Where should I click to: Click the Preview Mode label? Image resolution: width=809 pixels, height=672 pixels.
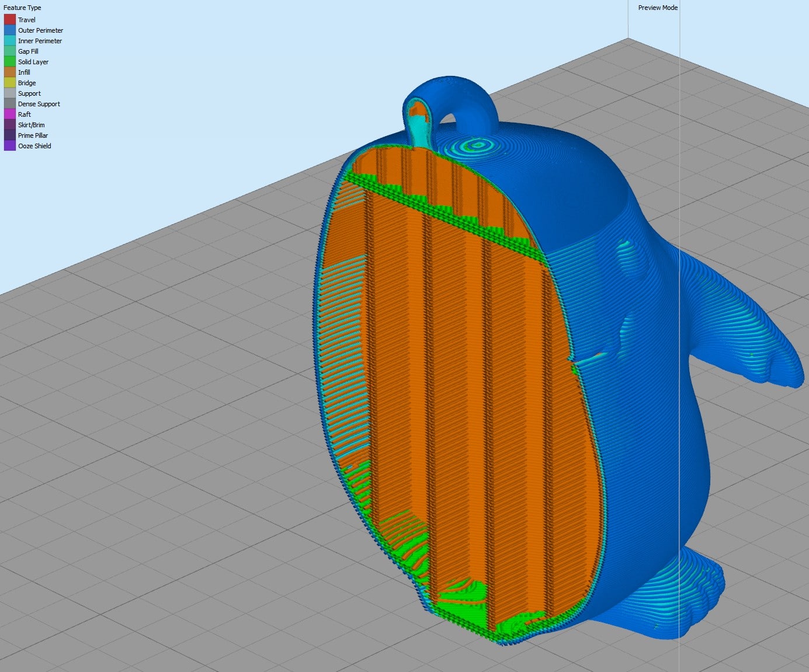(x=658, y=8)
